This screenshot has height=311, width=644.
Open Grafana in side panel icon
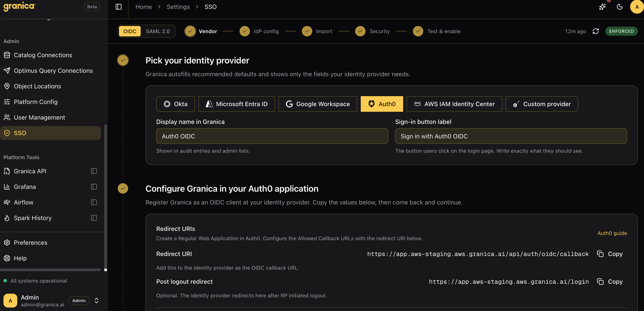(94, 187)
